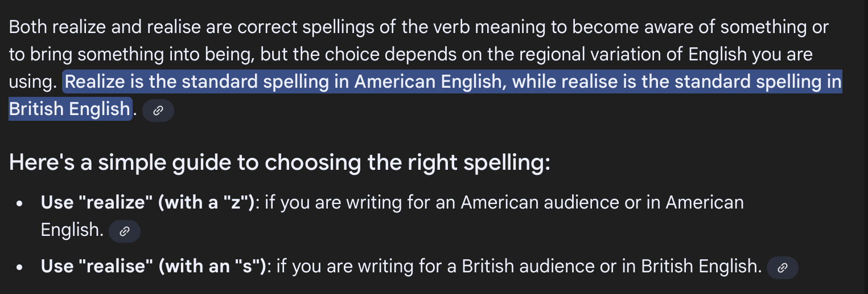Click the bullet marker beside the realize item
Screen dimensions: 868x294
[20, 204]
